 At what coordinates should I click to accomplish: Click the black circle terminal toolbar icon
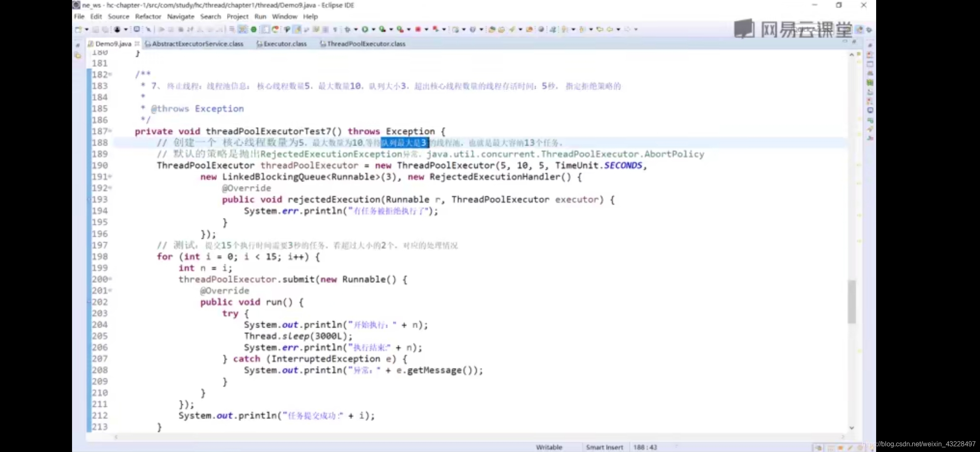[x=117, y=29]
